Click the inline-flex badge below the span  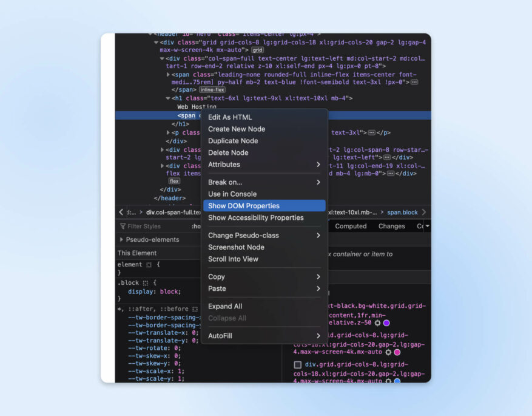coord(212,89)
